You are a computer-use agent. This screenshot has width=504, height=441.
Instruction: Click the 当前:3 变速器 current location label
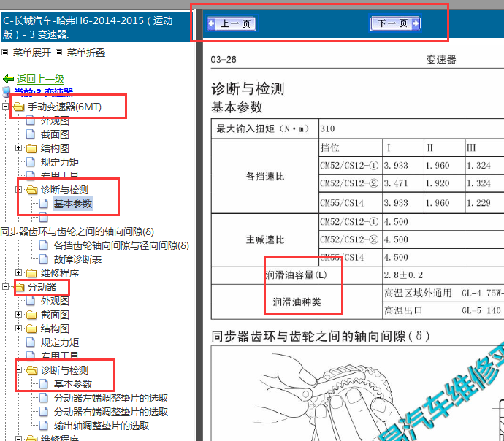click(x=43, y=93)
